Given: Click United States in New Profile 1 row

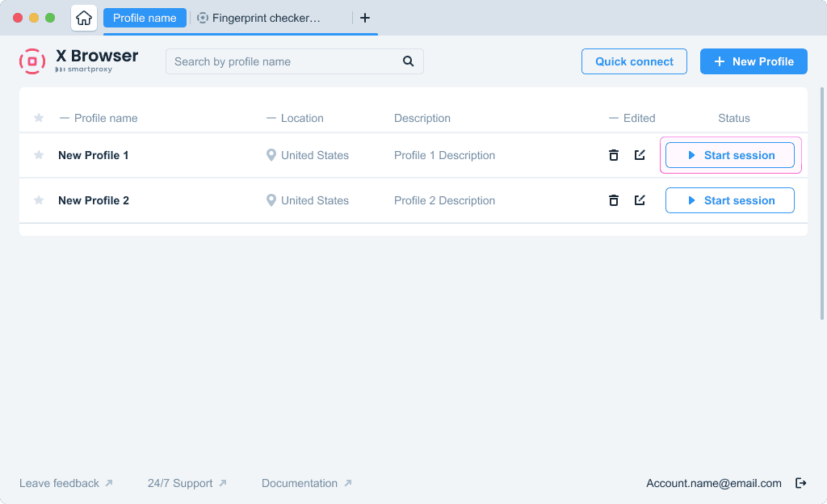Looking at the screenshot, I should pyautogui.click(x=315, y=155).
